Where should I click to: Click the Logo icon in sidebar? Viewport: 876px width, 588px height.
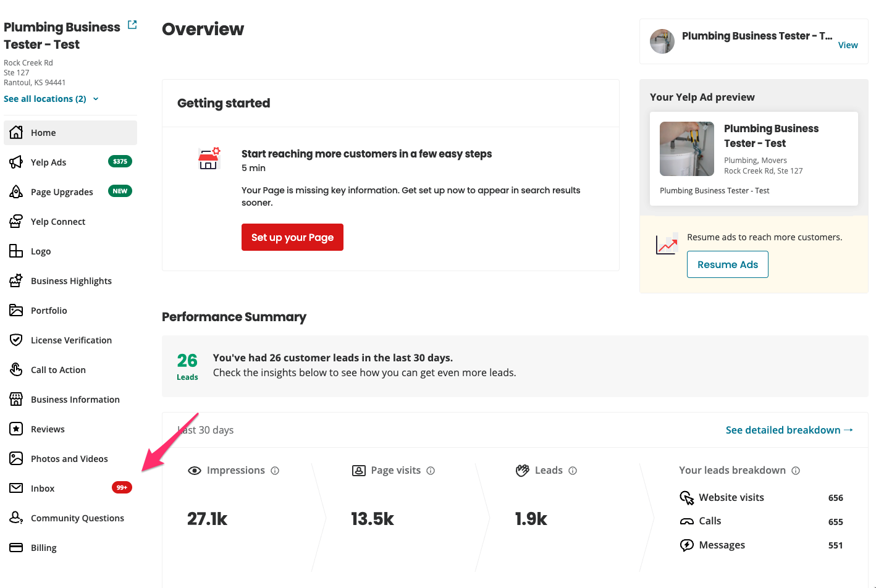16,251
